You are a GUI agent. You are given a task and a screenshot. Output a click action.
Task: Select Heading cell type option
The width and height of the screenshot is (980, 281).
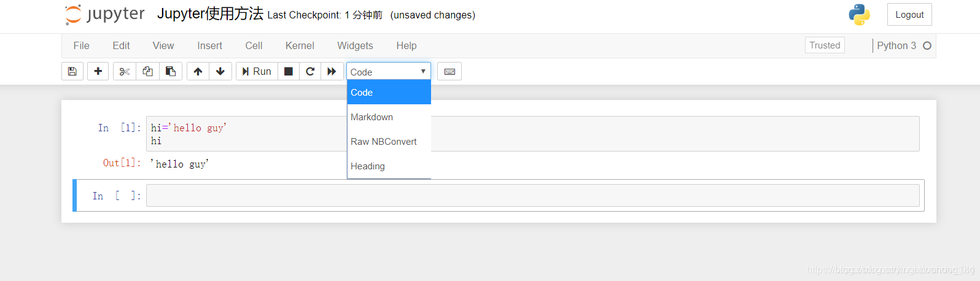coord(389,166)
